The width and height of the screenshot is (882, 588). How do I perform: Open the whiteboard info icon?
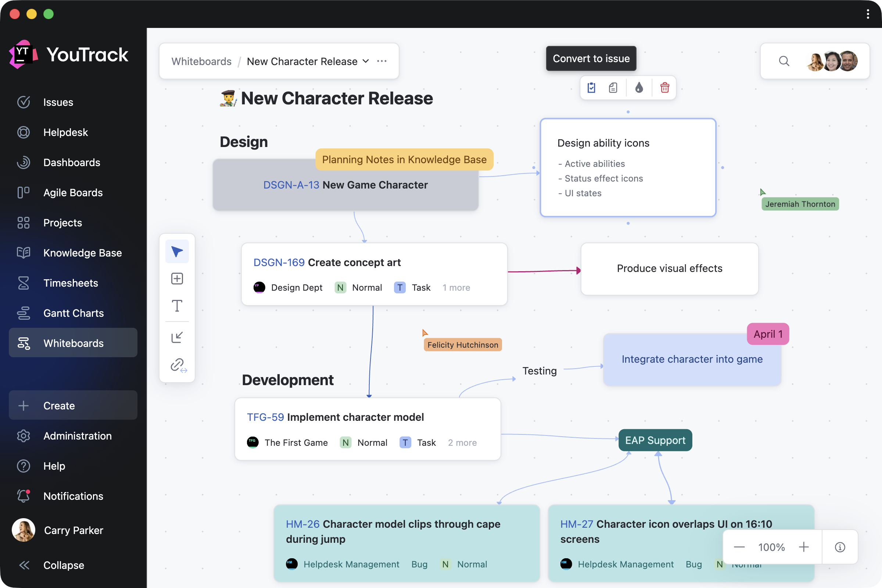(x=840, y=547)
